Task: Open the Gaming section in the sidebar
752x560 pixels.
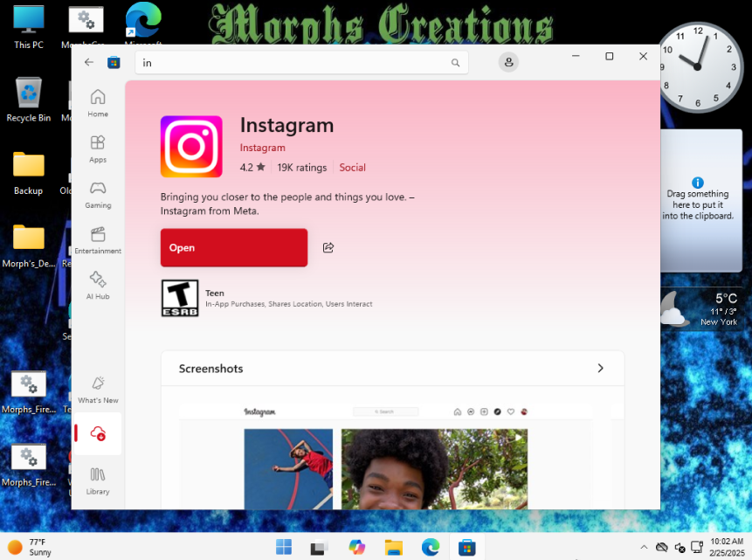Action: (x=98, y=194)
